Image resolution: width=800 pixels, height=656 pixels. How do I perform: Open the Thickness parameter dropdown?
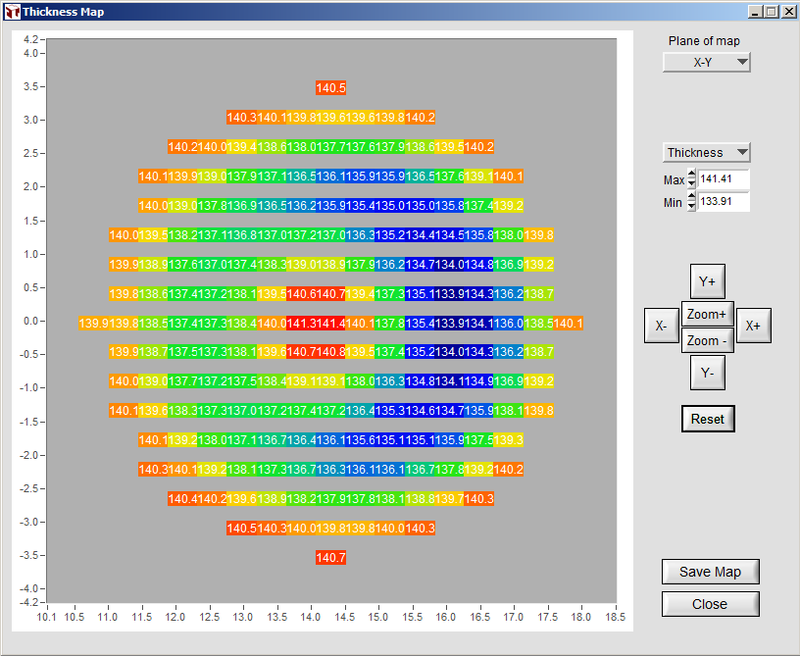click(707, 153)
